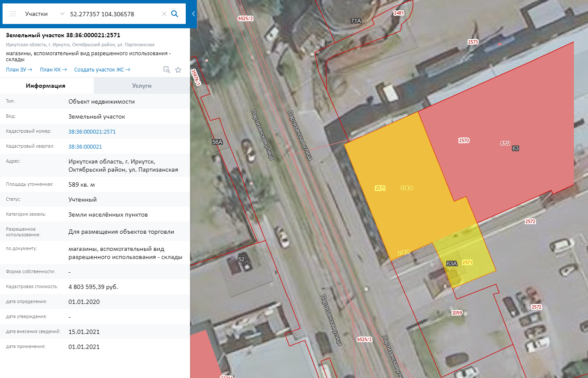Screen dimensions: 588x378
Task: Switch to the Услуги tab
Action: pyautogui.click(x=142, y=86)
